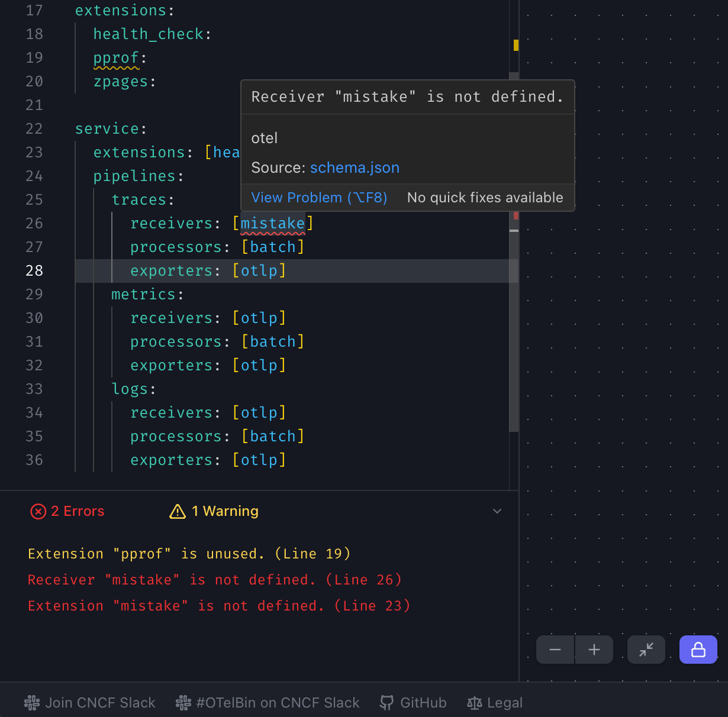Click the 'logs' key on line 33
This screenshot has width=728, height=717.
click(x=130, y=389)
